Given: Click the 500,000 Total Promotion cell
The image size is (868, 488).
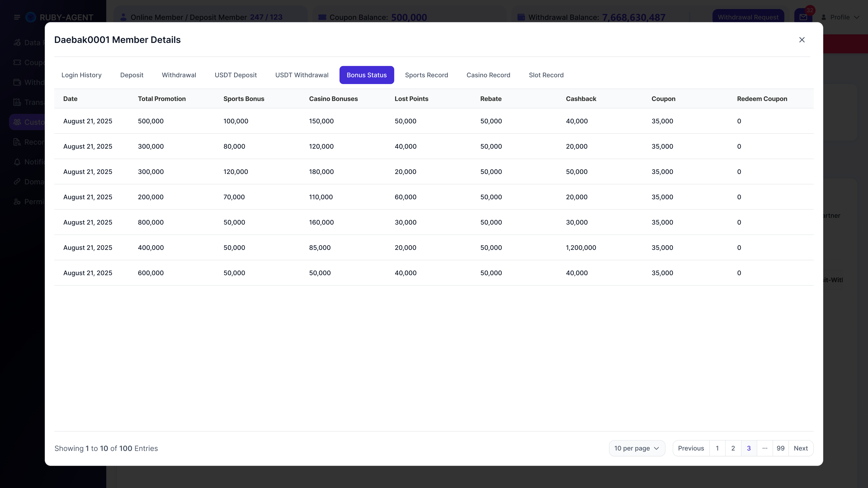Looking at the screenshot, I should click(x=151, y=121).
